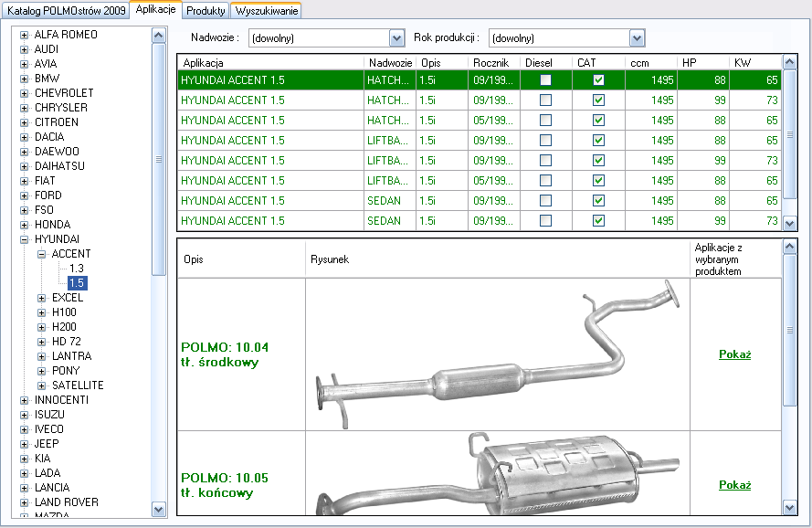
Task: Expand the FIAT tree node
Action: 24,181
